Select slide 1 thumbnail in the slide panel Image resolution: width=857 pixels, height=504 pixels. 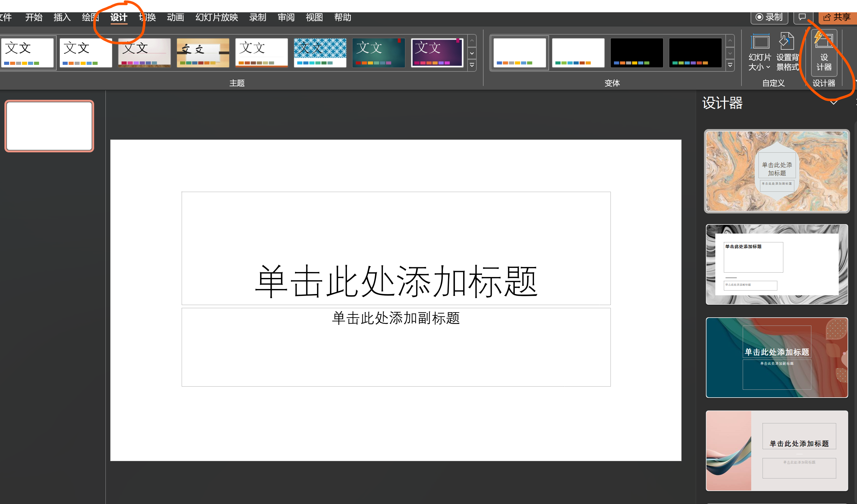tap(49, 126)
